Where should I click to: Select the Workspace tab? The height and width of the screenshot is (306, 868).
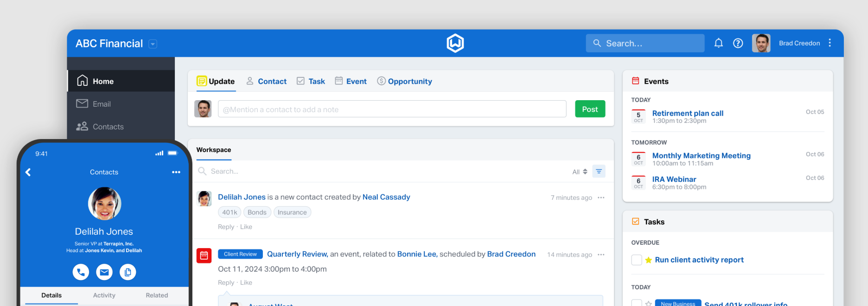tap(214, 150)
